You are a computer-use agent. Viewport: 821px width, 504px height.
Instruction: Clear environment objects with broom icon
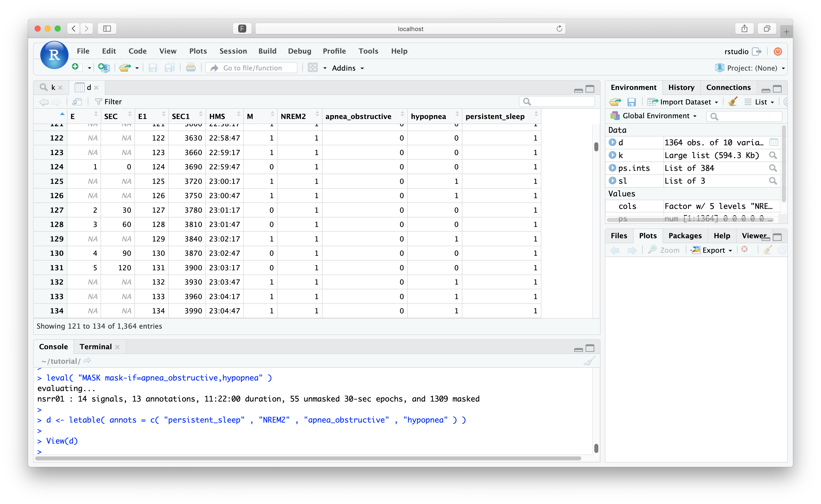coord(732,102)
